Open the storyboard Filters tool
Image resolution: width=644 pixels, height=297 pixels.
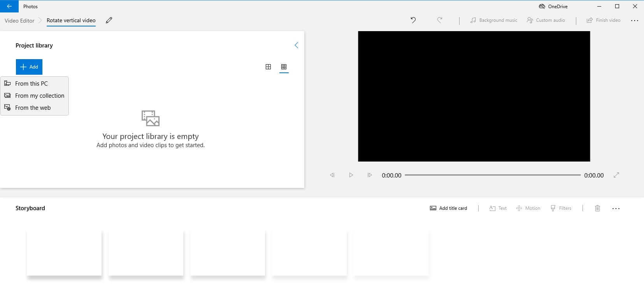point(561,208)
